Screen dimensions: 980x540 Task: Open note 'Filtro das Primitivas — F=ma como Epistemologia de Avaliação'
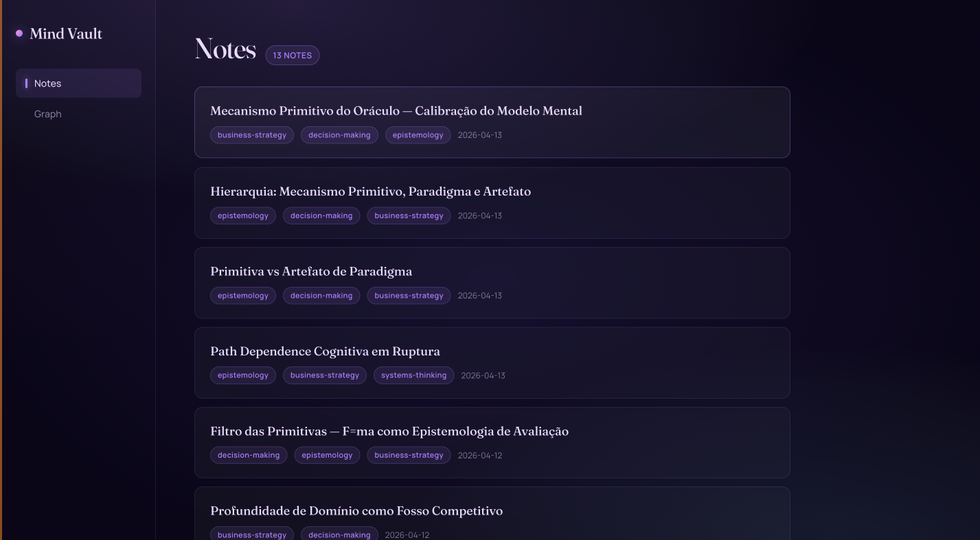389,431
